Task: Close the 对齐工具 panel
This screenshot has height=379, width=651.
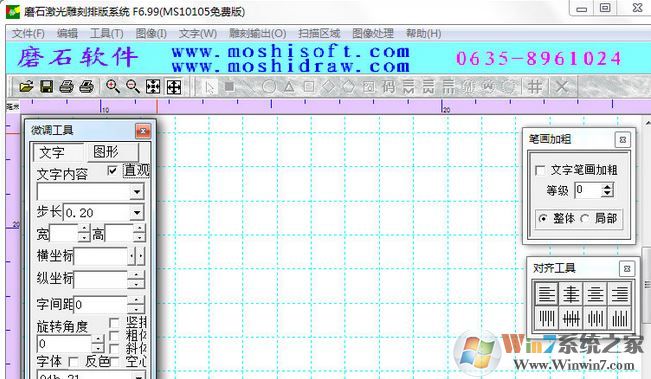Action: 627,269
